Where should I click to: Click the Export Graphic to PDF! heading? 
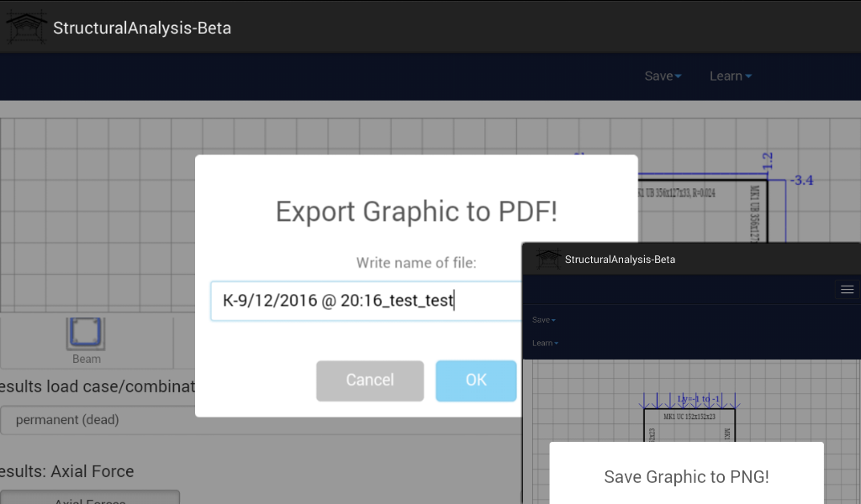[417, 212]
